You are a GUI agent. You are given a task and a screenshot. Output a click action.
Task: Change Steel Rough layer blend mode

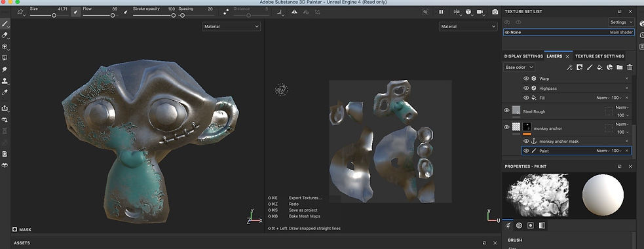pos(622,107)
